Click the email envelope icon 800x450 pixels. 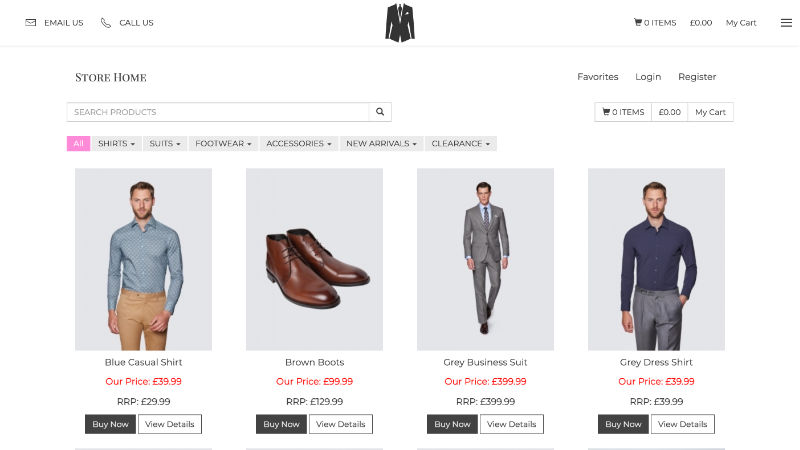[x=31, y=22]
